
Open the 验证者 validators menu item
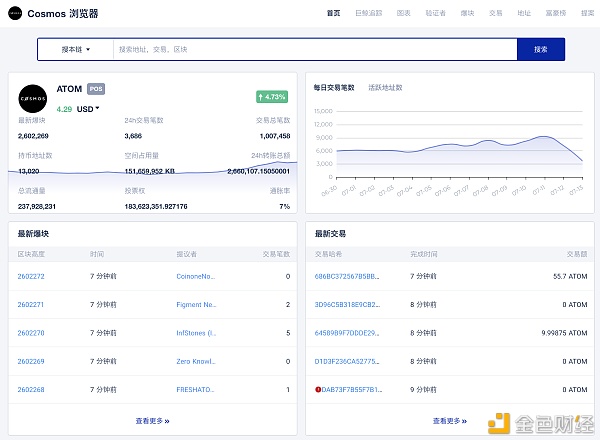435,13
